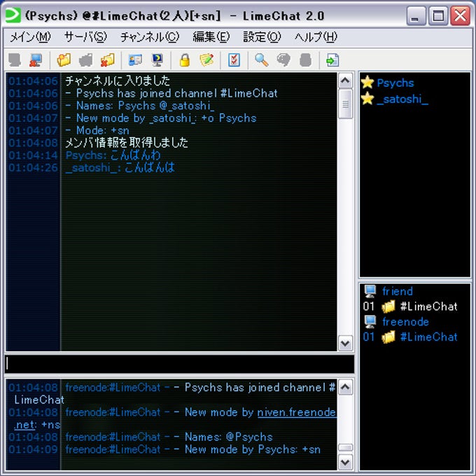The width and height of the screenshot is (476, 476).
Task: Click the chat log scrollbar thumb
Action: (x=345, y=104)
